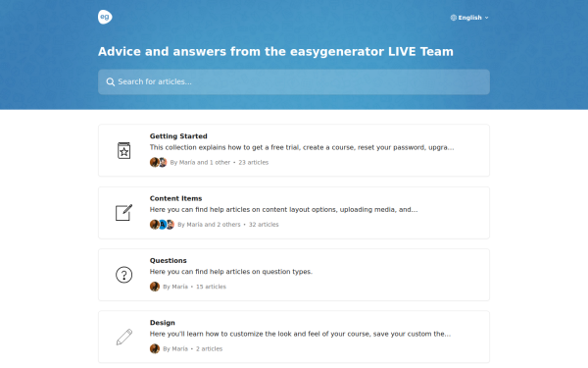Click the Questions question-mark circle icon

point(123,275)
